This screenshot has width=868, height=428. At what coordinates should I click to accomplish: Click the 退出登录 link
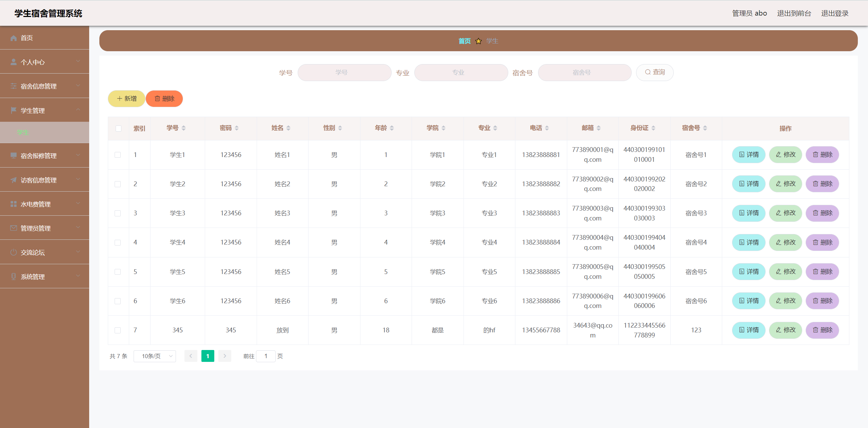tap(834, 13)
